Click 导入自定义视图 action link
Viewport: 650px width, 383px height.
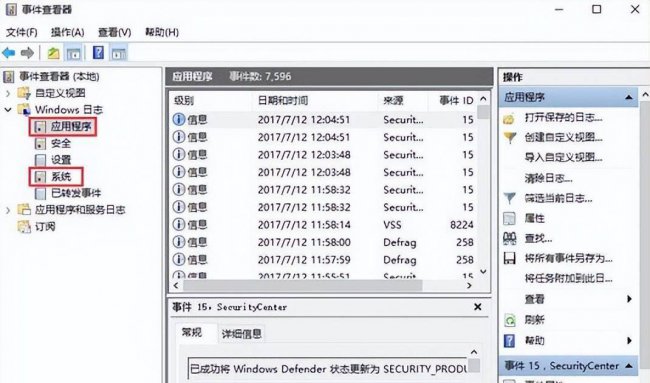[563, 158]
